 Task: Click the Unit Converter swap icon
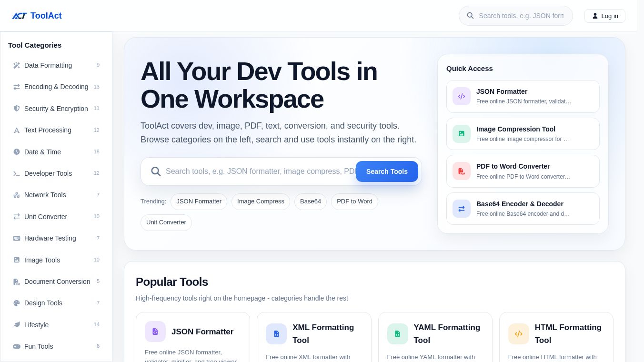[17, 217]
